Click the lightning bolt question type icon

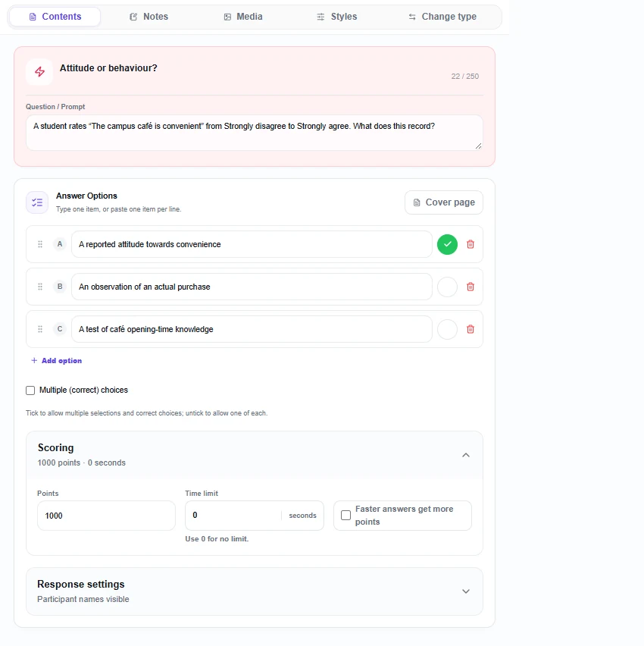tap(39, 72)
